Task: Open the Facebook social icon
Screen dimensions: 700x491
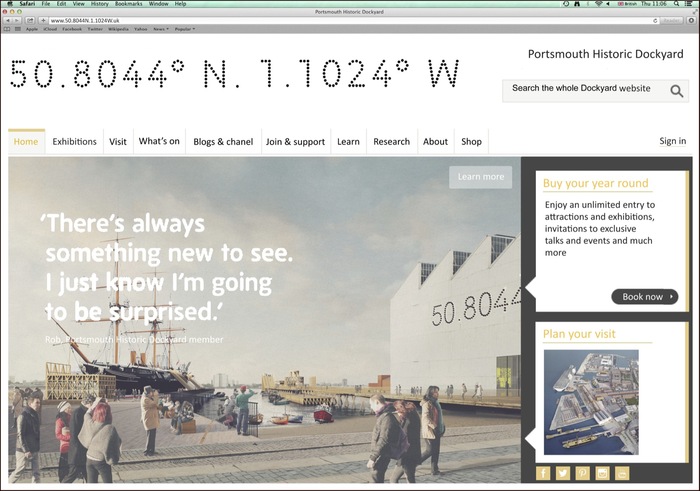Action: tap(543, 473)
